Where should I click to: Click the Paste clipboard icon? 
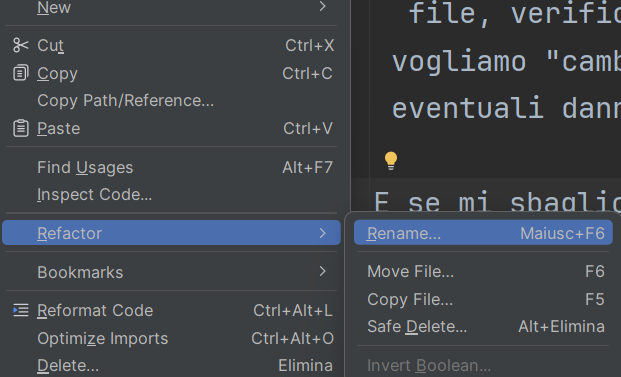pyautogui.click(x=21, y=128)
